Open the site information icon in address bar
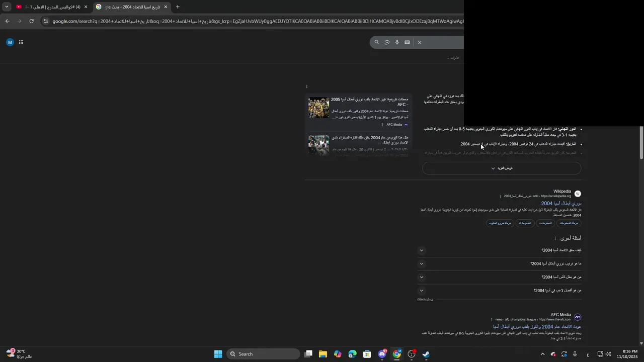The width and height of the screenshot is (644, 362). 46,21
